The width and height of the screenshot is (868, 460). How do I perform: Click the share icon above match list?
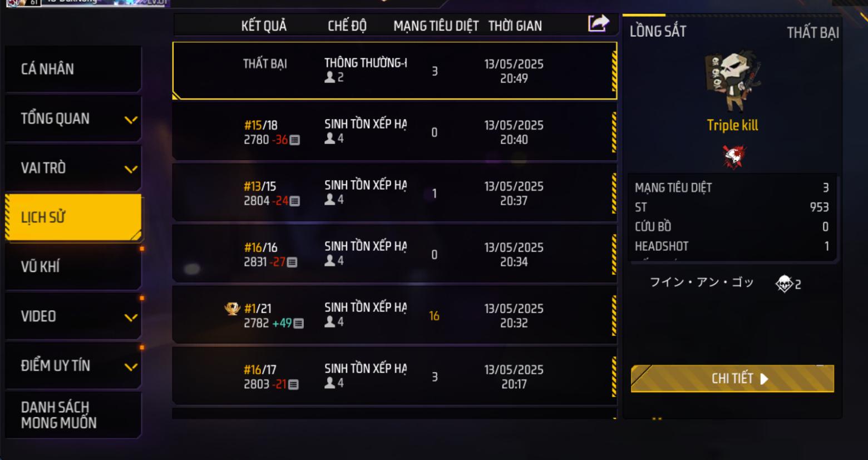coord(598,23)
